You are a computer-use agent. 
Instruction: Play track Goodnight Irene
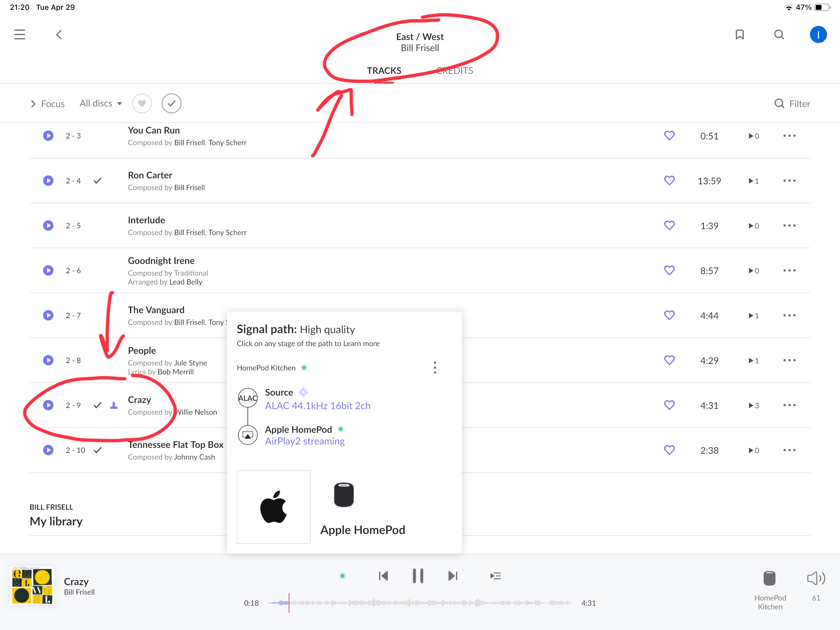[x=48, y=270]
